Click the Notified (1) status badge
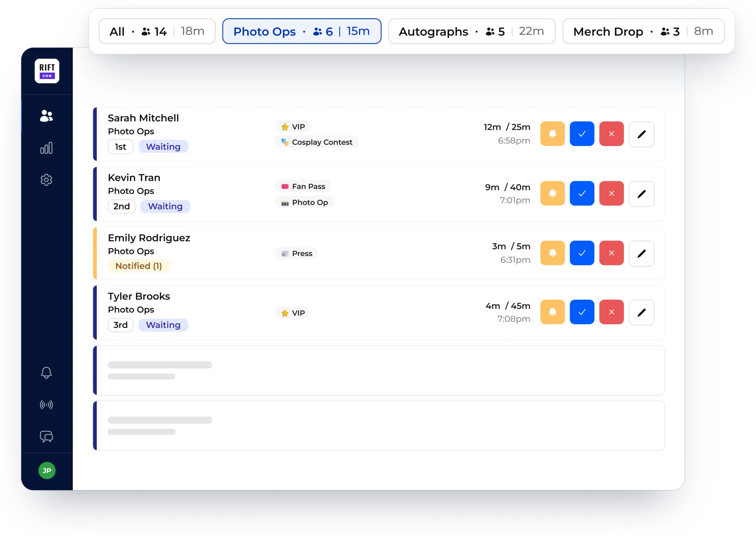Image resolution: width=756 pixels, height=536 pixels. tap(139, 266)
